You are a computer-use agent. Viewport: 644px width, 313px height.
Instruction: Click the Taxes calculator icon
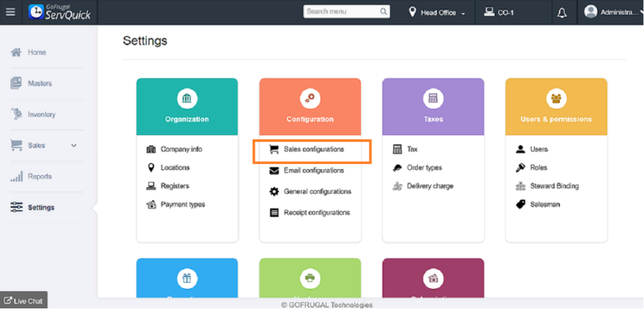click(433, 99)
